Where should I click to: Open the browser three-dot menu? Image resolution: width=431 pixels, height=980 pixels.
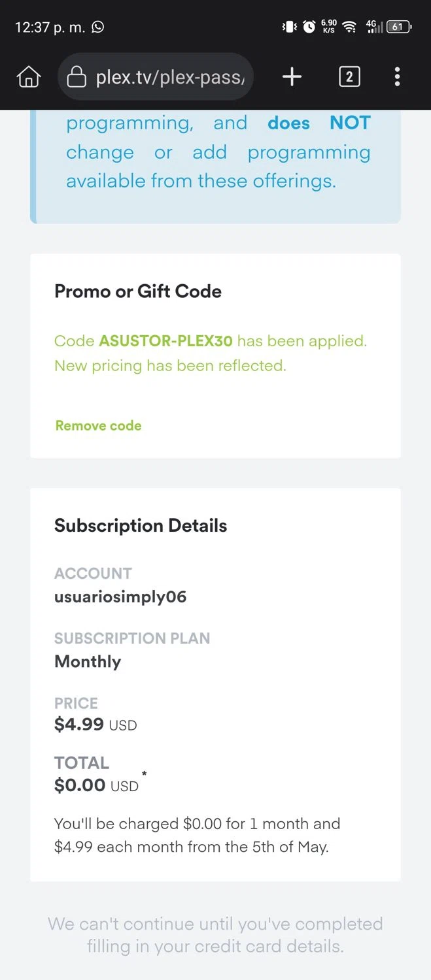pos(397,77)
